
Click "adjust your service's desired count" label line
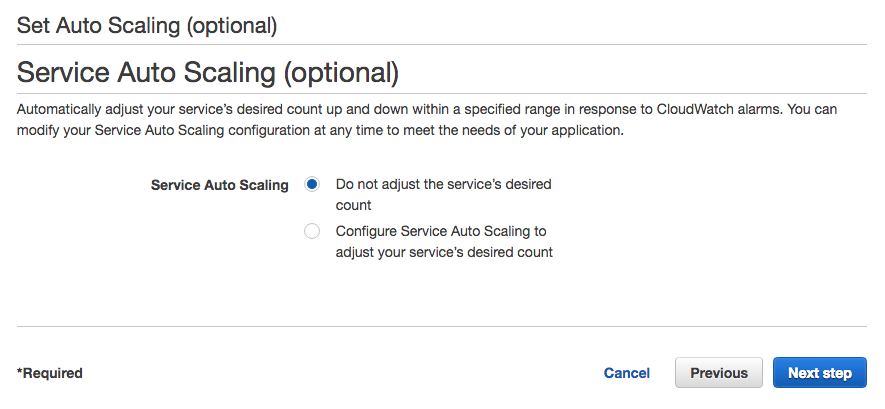click(x=444, y=252)
